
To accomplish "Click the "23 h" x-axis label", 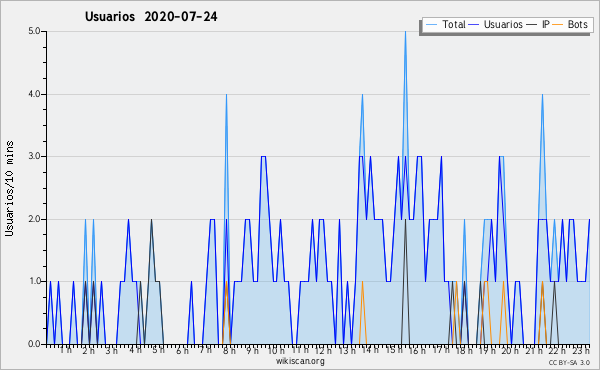I will (x=581, y=350).
